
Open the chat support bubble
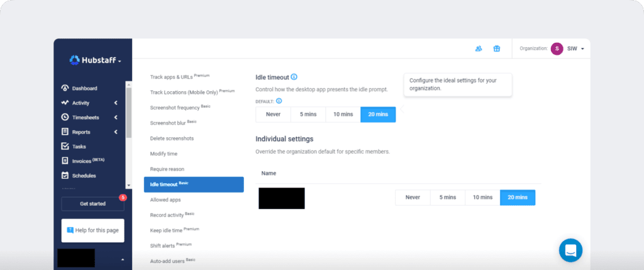(x=570, y=250)
